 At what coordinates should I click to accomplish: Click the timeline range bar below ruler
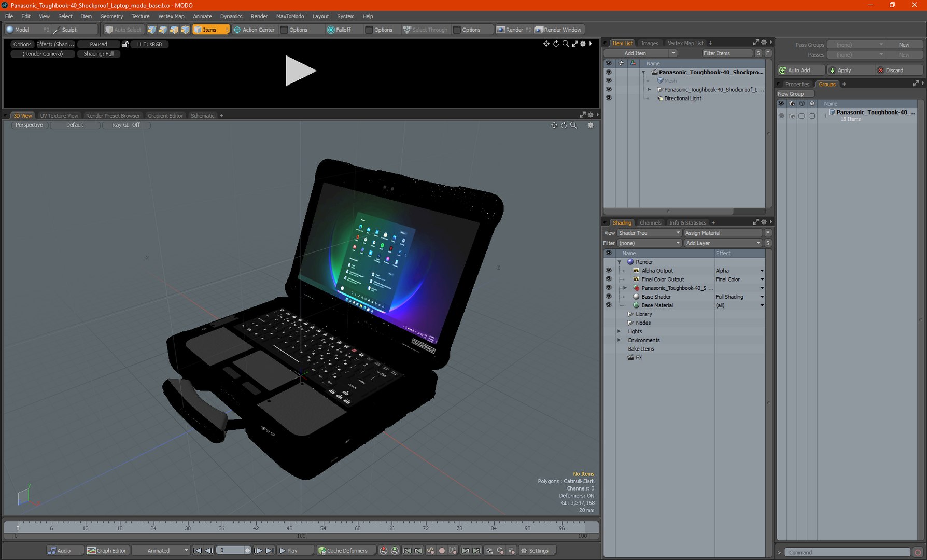pyautogui.click(x=301, y=536)
